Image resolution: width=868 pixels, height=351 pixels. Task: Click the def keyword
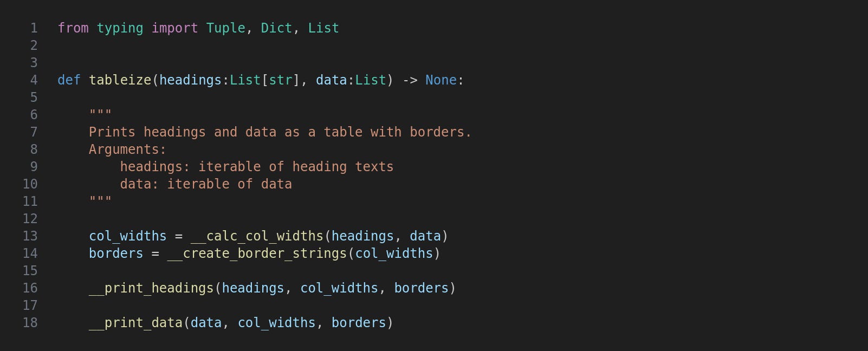[x=69, y=80]
